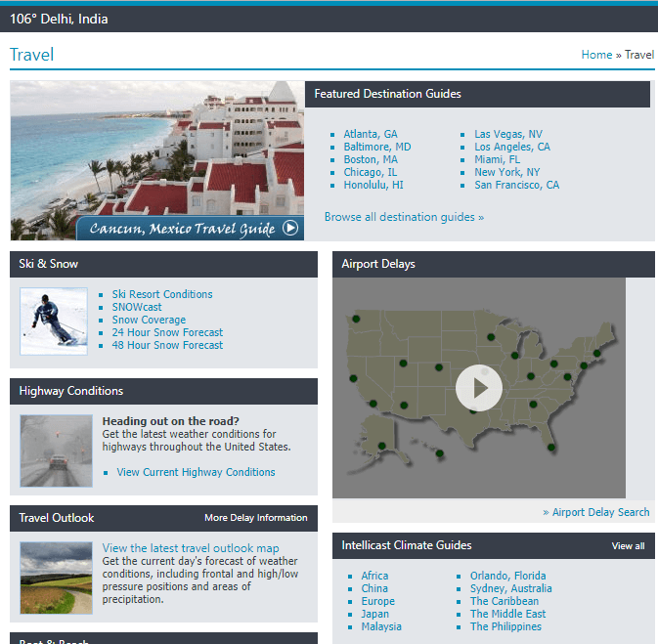The width and height of the screenshot is (658, 644).
Task: Open the Cancun, Mexico Travel Guide banner image
Action: coord(157,160)
